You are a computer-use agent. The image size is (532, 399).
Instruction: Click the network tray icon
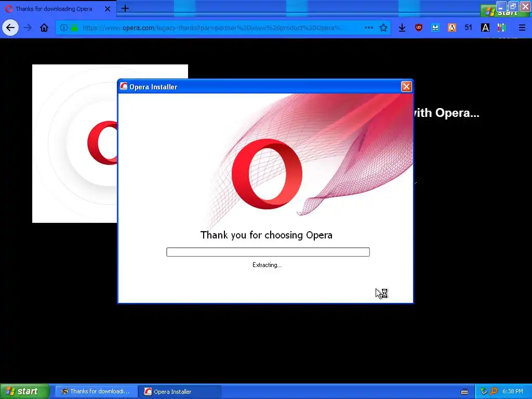484,391
